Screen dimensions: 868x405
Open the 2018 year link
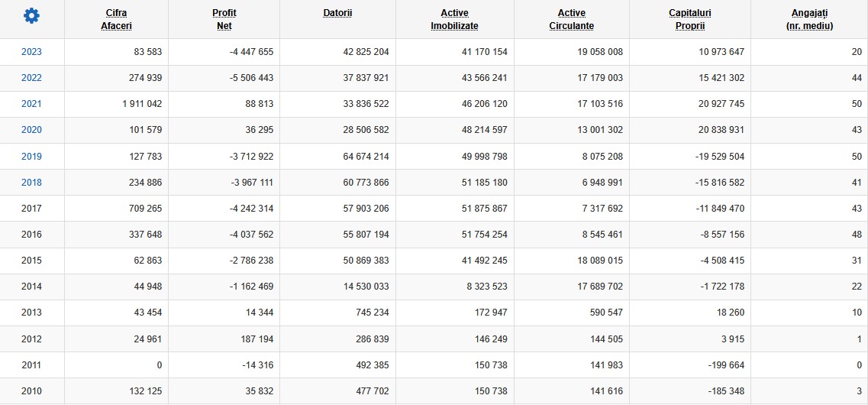(x=31, y=183)
